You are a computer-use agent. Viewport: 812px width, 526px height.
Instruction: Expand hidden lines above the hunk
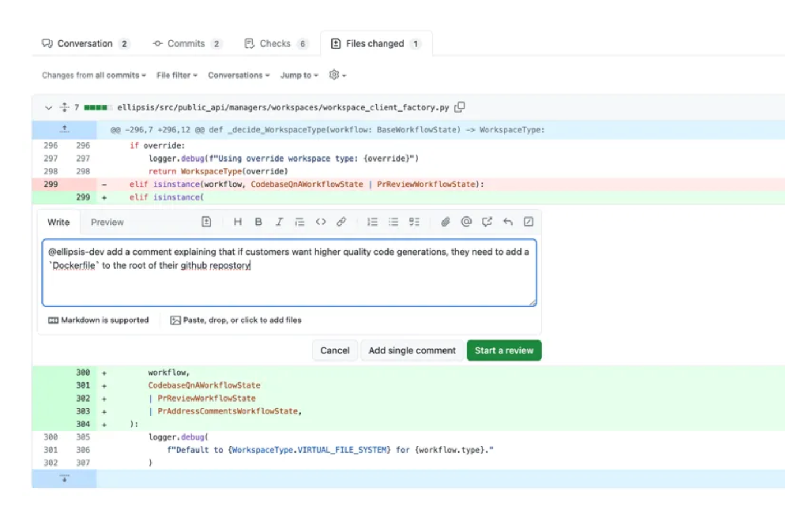(x=64, y=130)
